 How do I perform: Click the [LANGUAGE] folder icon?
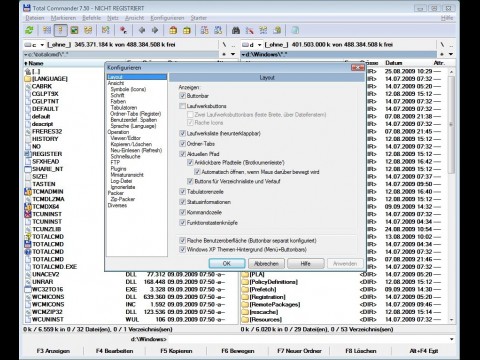pyautogui.click(x=28, y=79)
